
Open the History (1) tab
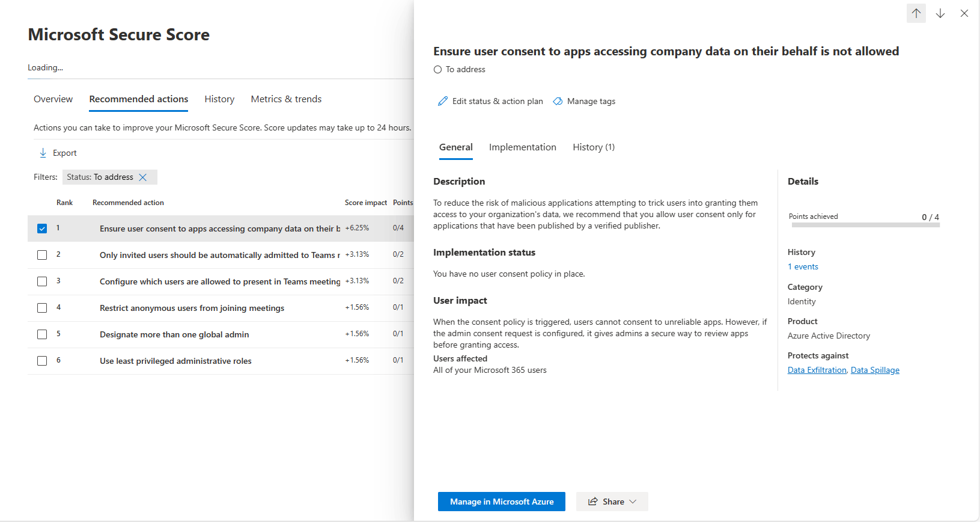pos(593,147)
